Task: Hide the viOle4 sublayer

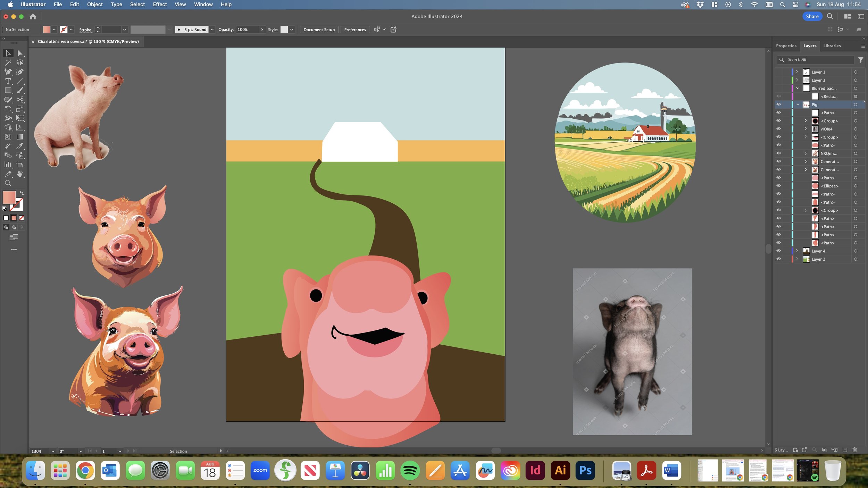Action: click(778, 129)
